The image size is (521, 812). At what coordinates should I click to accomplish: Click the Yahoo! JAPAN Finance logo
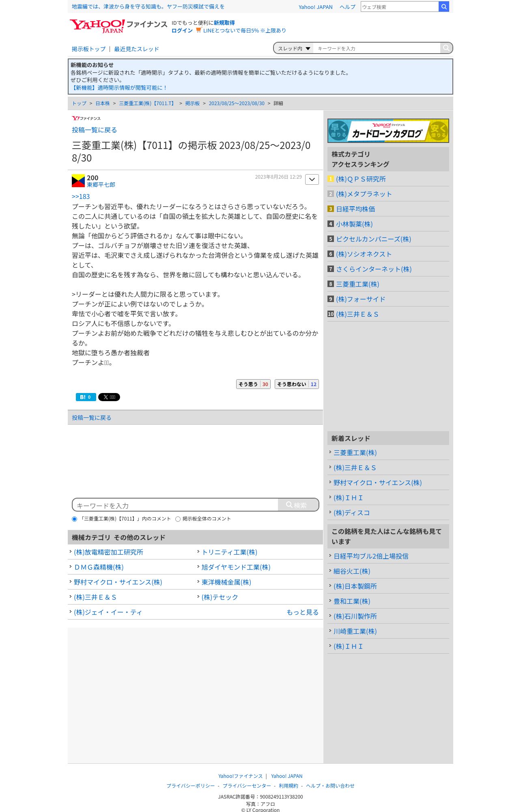[118, 26]
